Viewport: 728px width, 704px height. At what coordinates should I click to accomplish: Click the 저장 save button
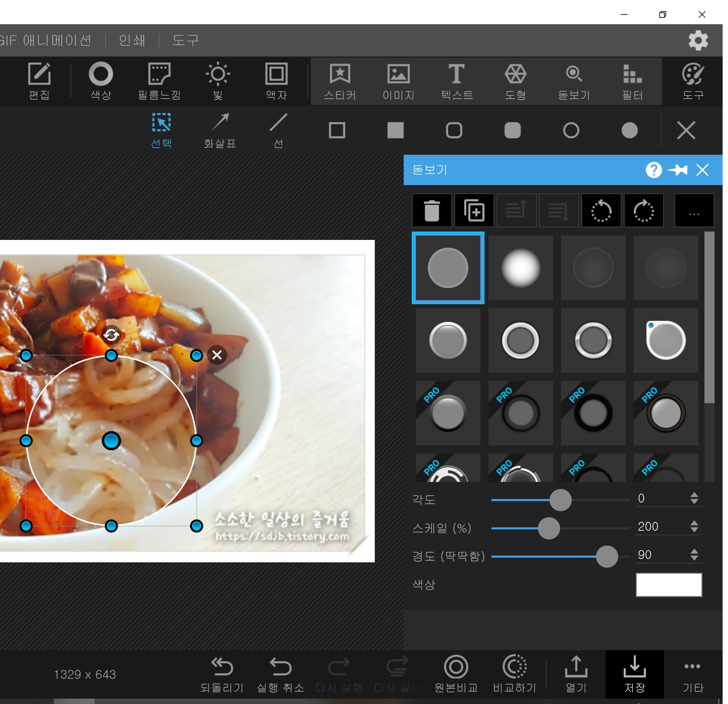tap(634, 674)
